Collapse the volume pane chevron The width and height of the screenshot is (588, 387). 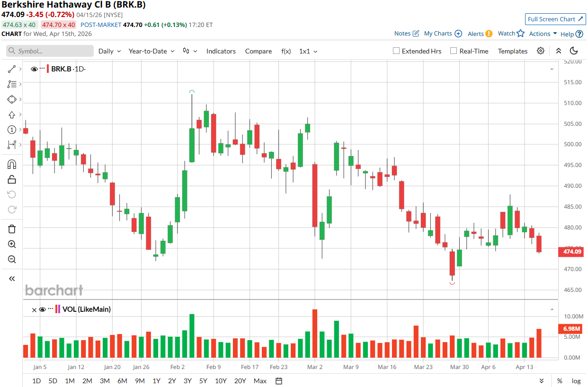click(x=552, y=310)
